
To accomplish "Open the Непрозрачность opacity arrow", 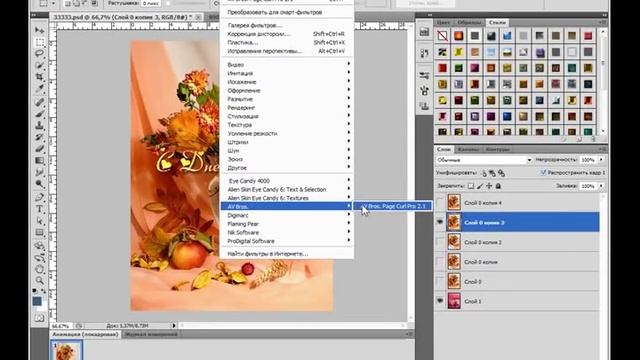I will pyautogui.click(x=601, y=160).
